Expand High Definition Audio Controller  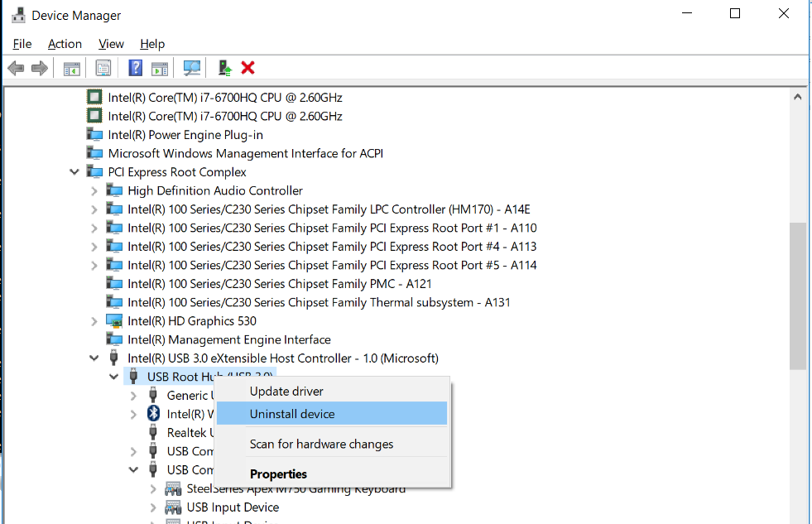coord(94,191)
